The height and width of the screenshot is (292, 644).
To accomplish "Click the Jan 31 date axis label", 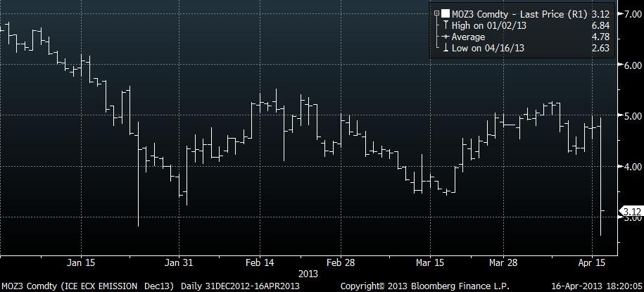I will point(179,262).
